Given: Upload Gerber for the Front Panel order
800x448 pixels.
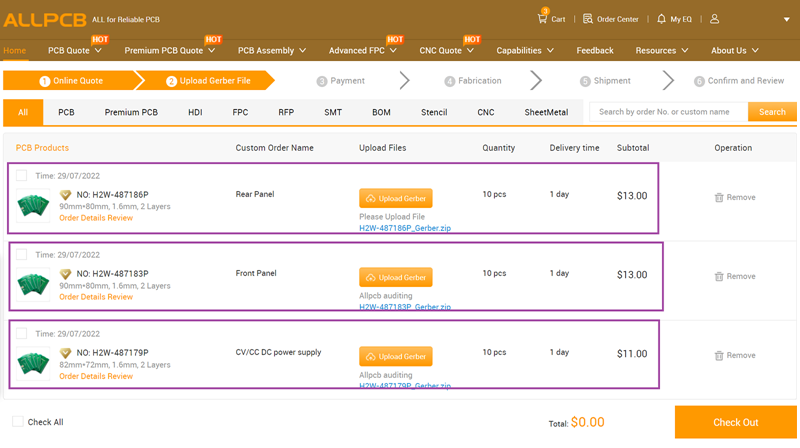Looking at the screenshot, I should (395, 278).
